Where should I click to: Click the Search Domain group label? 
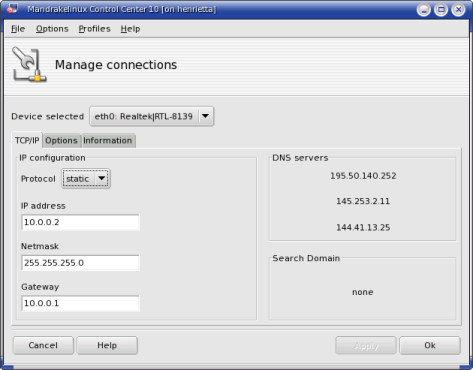click(306, 258)
